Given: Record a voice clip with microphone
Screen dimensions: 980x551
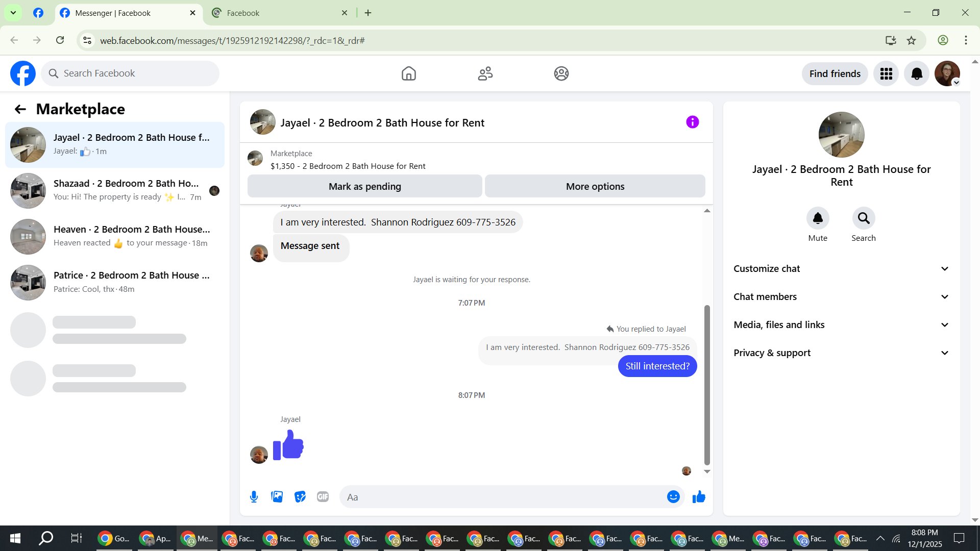Looking at the screenshot, I should tap(254, 497).
